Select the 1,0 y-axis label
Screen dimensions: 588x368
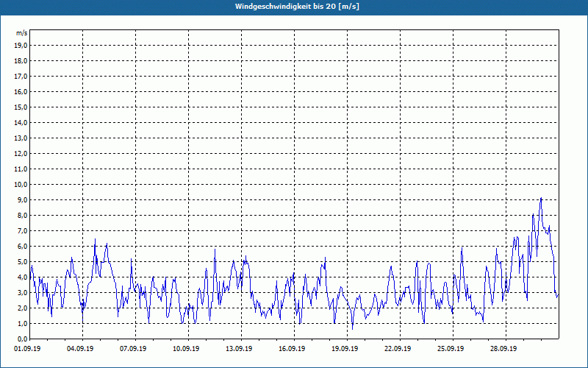click(23, 324)
